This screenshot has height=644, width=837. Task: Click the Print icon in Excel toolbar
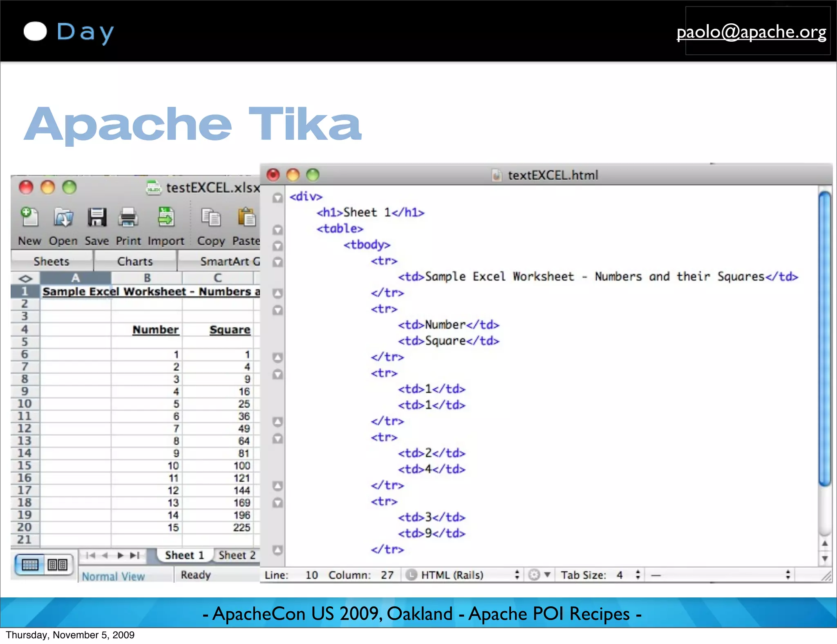pos(128,217)
